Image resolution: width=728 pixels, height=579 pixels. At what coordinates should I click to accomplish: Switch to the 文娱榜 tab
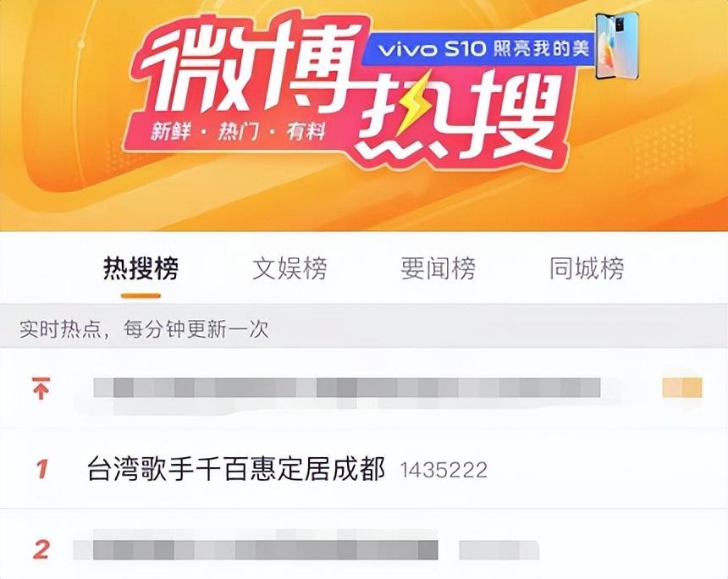[x=290, y=268]
